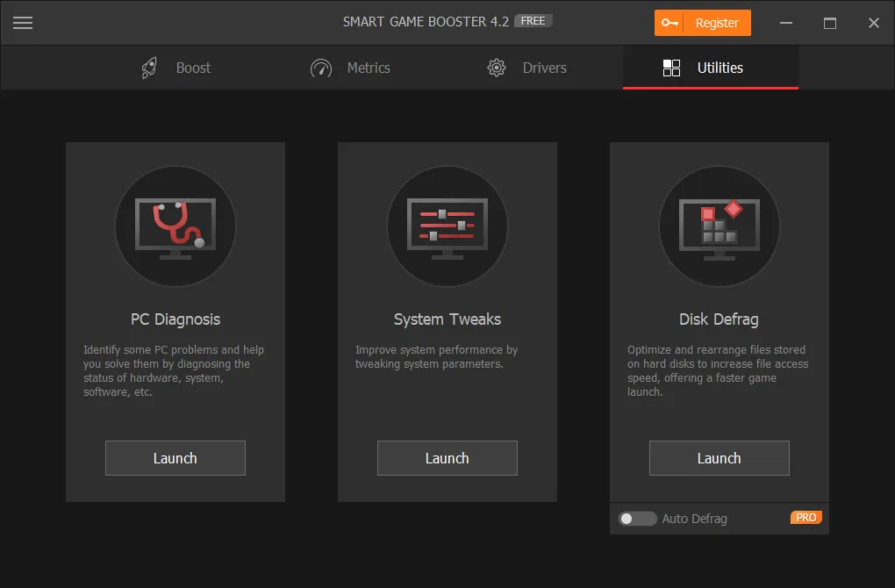Viewport: 895px width, 588px height.
Task: Click the Drivers gear icon
Action: pyautogui.click(x=496, y=67)
